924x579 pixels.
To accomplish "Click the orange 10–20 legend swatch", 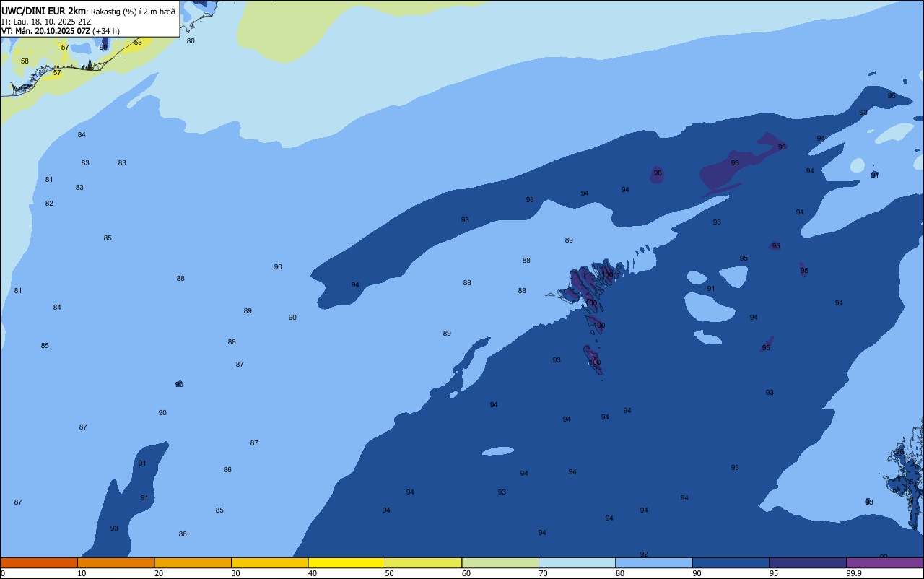I will (115, 562).
